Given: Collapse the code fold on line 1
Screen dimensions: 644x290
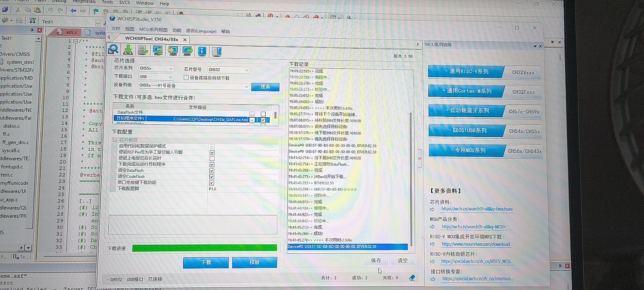Looking at the screenshot, I should (x=76, y=41).
